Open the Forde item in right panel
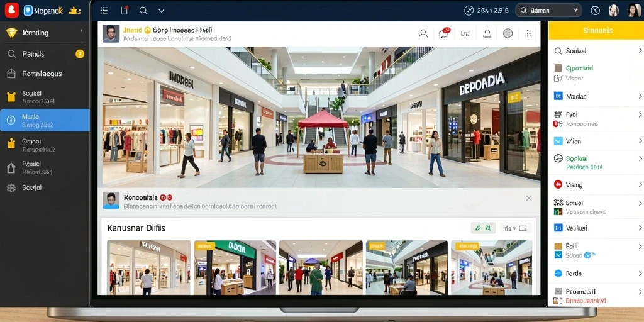 596,274
